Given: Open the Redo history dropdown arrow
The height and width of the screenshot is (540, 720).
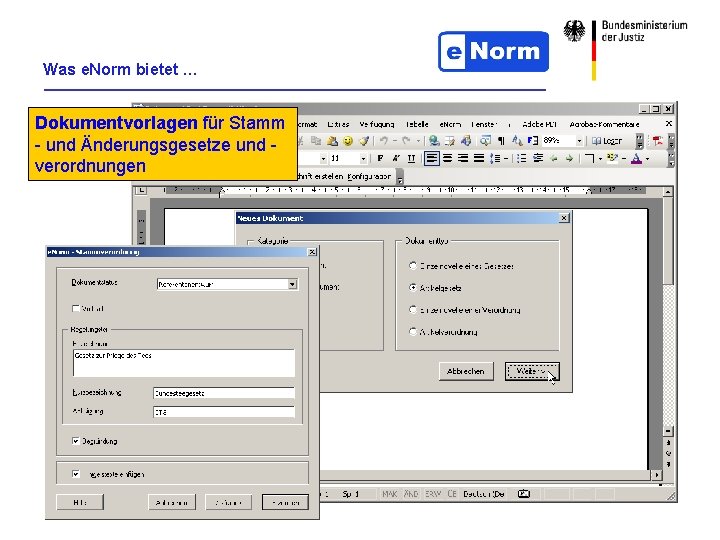Looking at the screenshot, I should [x=417, y=141].
